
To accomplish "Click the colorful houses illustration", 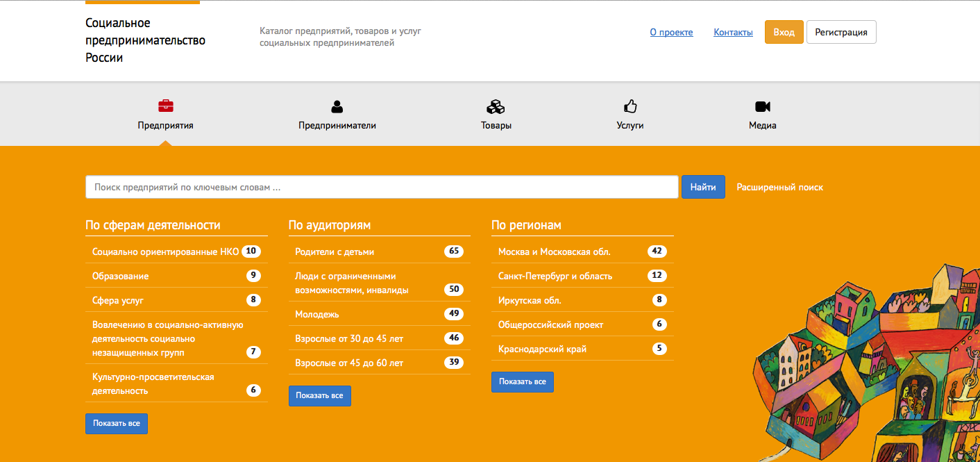I will [867, 363].
